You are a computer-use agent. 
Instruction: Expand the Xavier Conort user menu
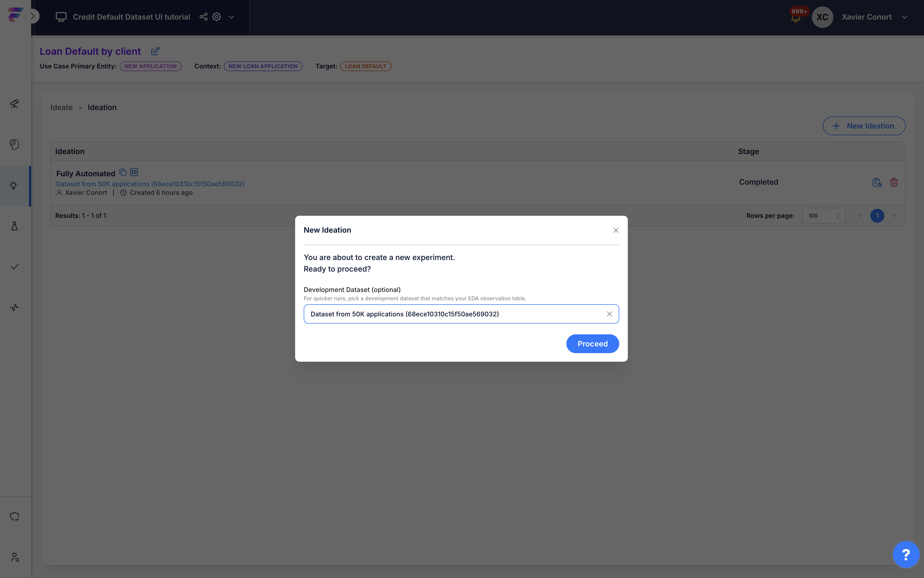(904, 17)
